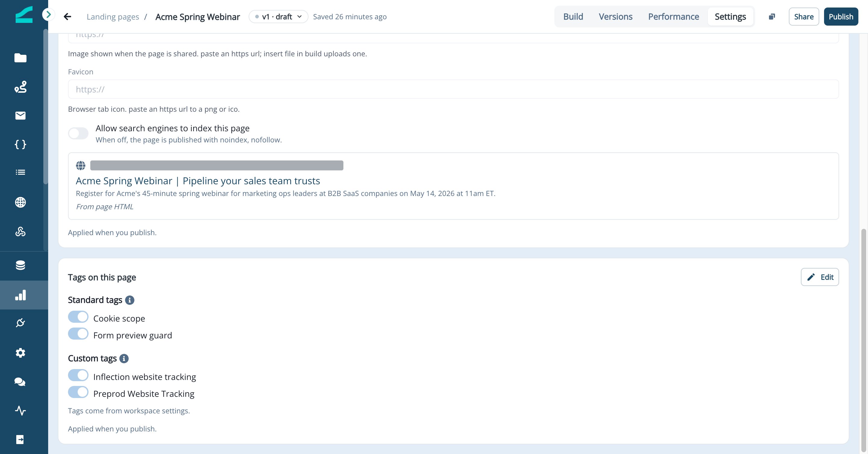Switch to the Versions tab
The image size is (868, 454).
[615, 17]
